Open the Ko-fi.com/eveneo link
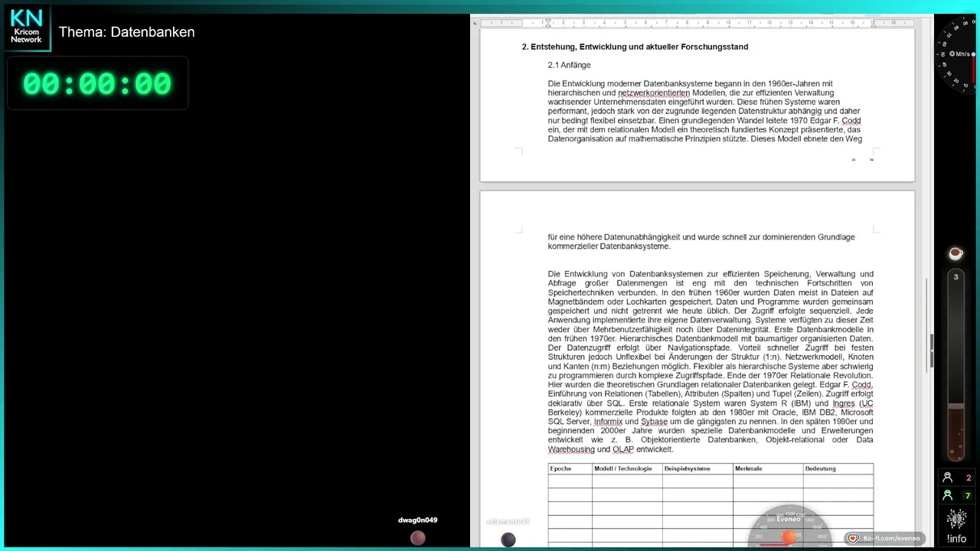 coord(884,538)
